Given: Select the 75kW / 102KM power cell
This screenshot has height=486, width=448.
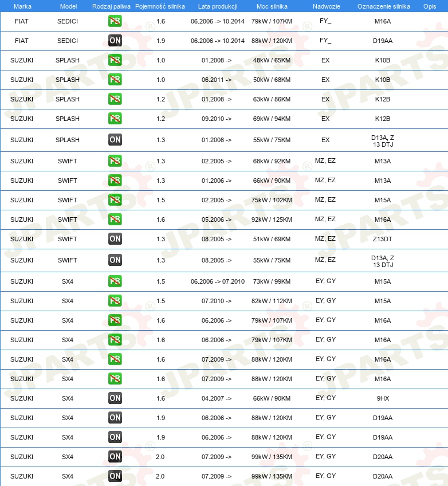Looking at the screenshot, I should (x=272, y=200).
